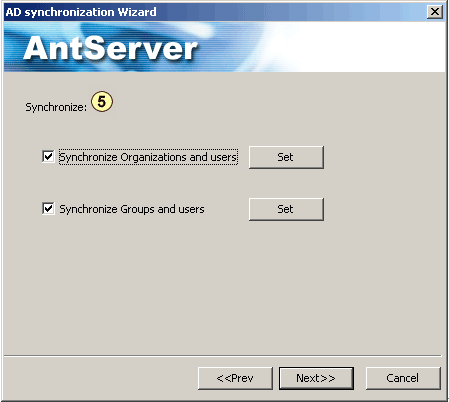Viewport: 449px width, 402px height.
Task: Open Set options for Organizations and users
Action: tap(286, 157)
